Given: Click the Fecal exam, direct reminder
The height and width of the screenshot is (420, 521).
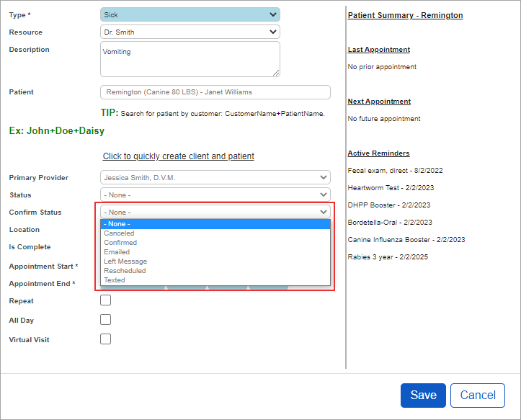Looking at the screenshot, I should point(395,171).
